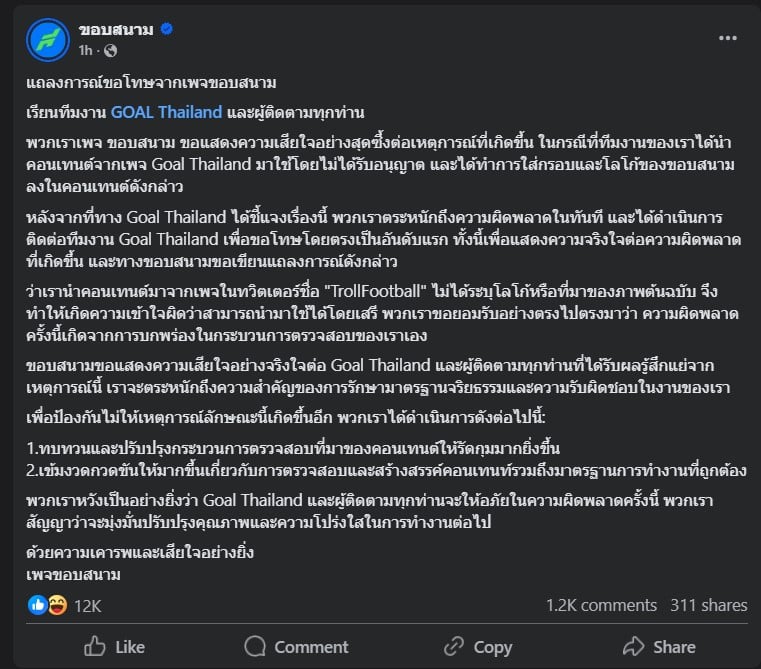
Task: Open the 1.2K comments link
Action: click(601, 605)
